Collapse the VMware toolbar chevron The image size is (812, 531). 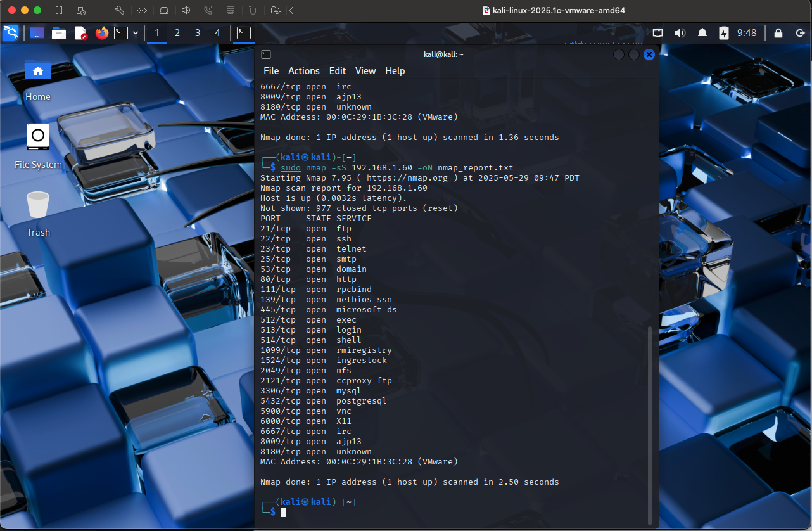pos(291,10)
